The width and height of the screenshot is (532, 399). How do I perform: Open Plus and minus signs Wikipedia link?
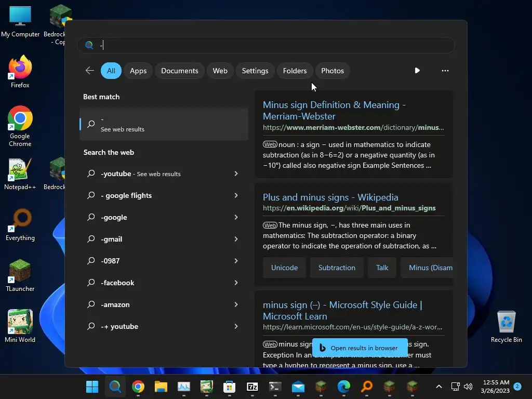[x=330, y=197]
